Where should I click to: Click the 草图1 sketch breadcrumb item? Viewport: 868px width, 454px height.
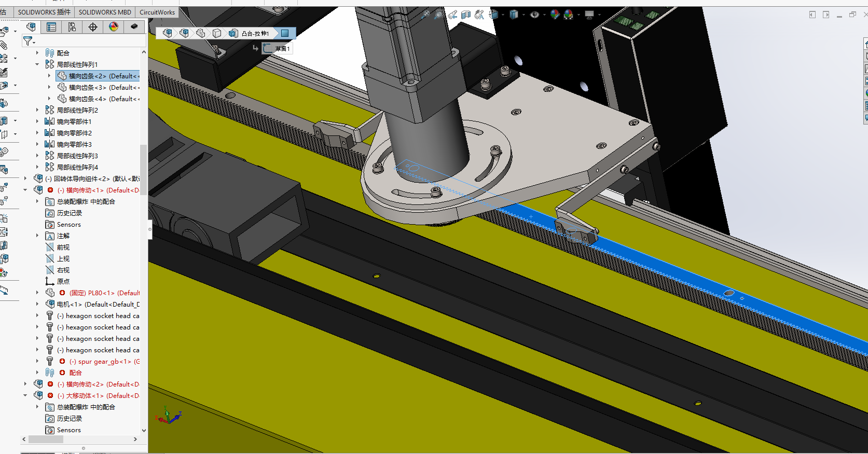(x=278, y=48)
